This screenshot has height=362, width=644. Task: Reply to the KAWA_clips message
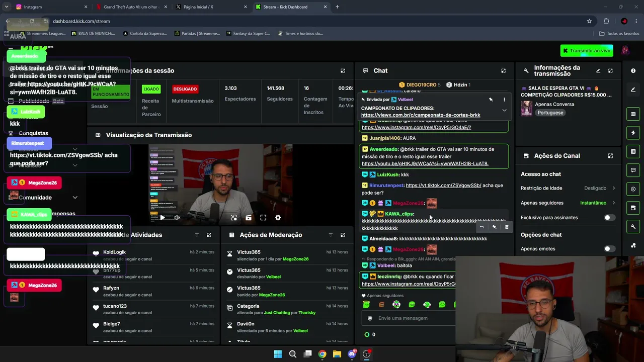pos(481,227)
